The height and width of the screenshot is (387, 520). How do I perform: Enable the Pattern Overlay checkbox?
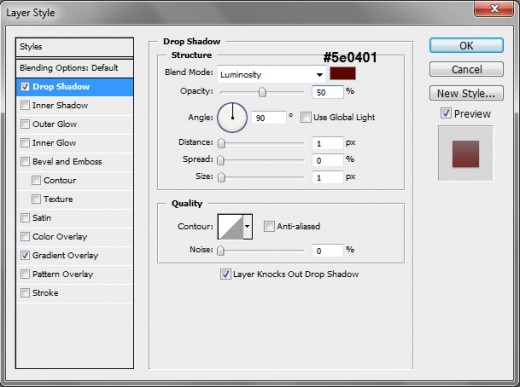25,274
